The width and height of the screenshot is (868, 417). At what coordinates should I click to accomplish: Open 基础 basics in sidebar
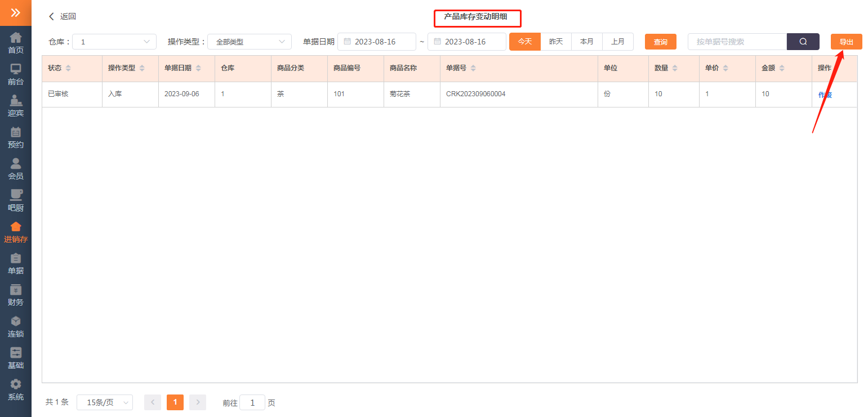point(16,358)
